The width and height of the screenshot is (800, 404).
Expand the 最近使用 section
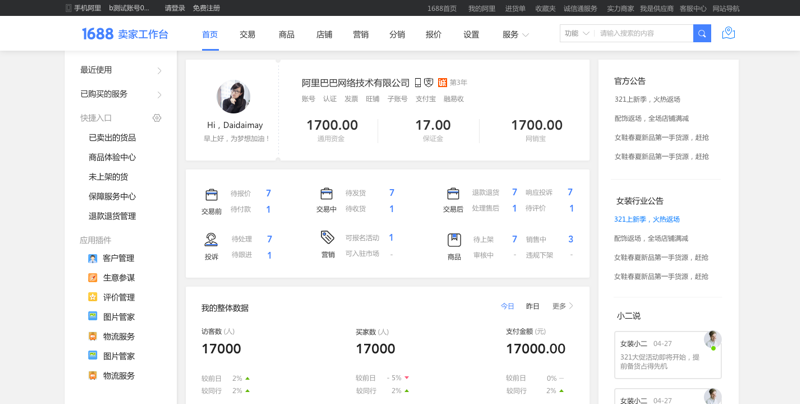click(x=121, y=70)
